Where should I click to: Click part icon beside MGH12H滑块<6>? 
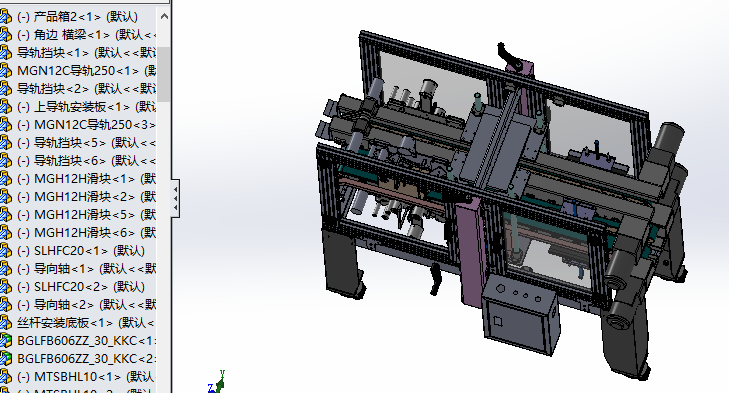pos(5,233)
